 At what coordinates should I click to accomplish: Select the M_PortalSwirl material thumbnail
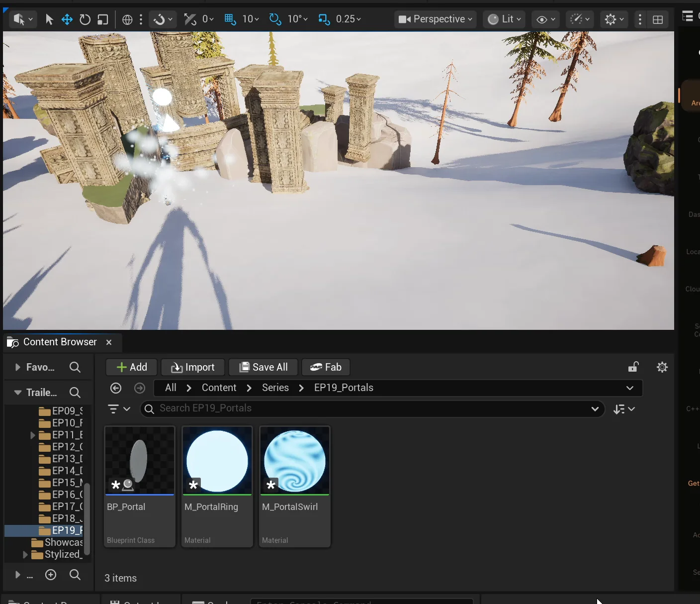[x=295, y=461]
